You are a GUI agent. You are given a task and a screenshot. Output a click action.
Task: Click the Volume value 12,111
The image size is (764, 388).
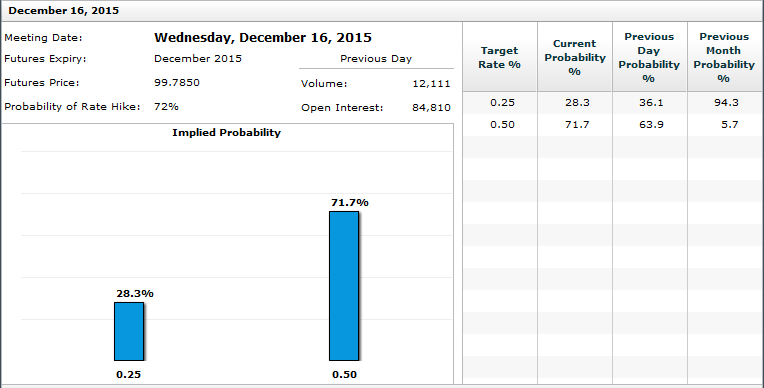[x=431, y=84]
